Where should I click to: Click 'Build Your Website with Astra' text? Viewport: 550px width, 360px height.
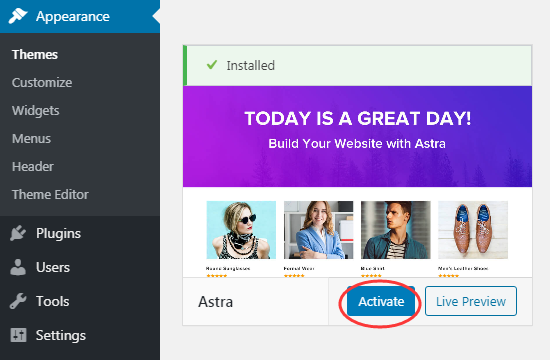click(x=357, y=144)
